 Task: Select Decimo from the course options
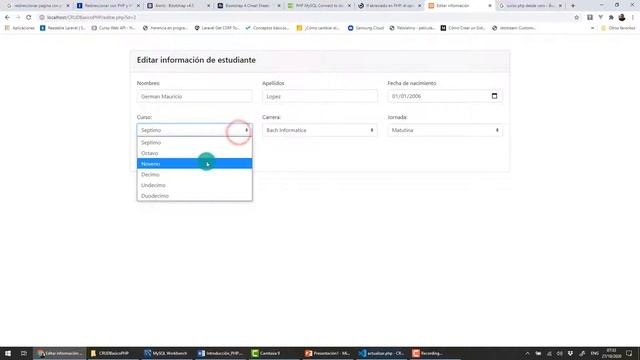point(194,174)
